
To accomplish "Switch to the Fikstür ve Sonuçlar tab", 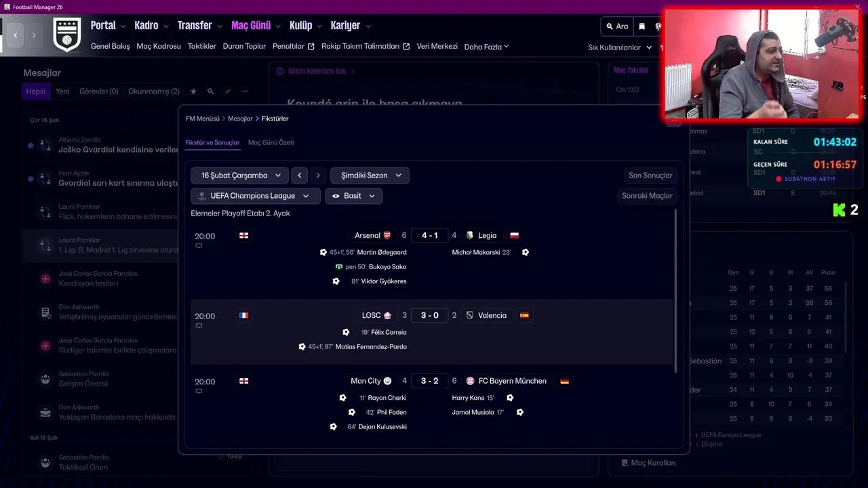I will tap(212, 143).
